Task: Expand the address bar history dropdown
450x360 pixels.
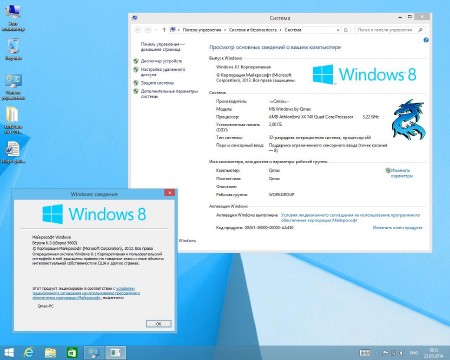Action: (x=338, y=30)
